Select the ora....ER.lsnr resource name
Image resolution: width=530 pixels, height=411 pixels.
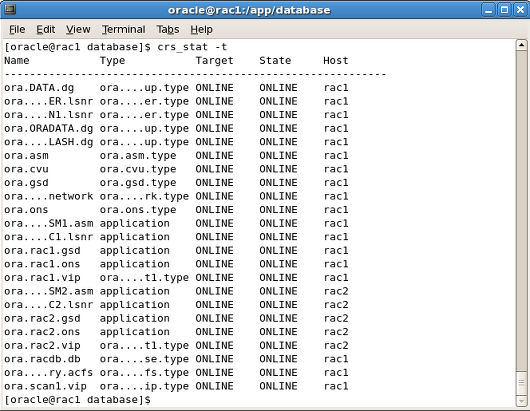(x=48, y=101)
